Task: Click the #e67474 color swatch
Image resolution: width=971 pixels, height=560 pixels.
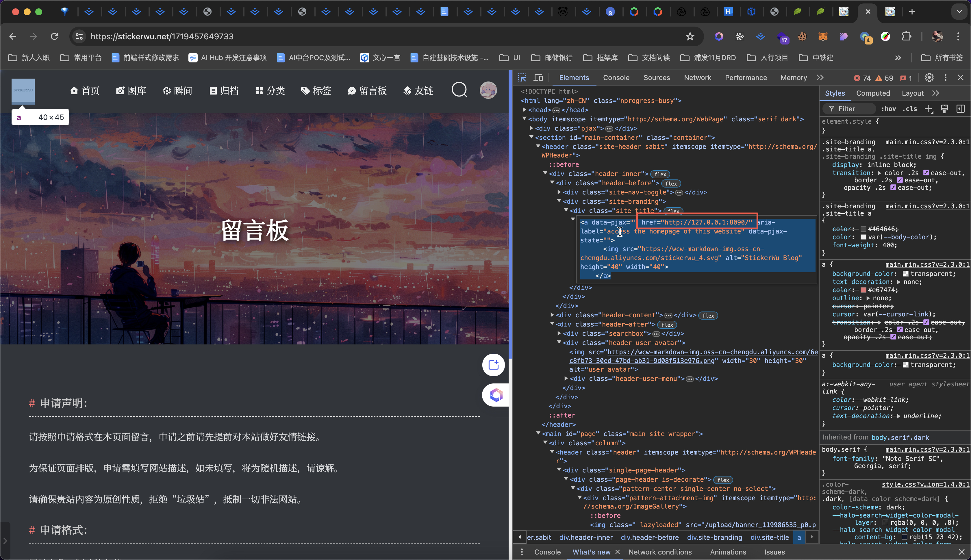Action: tap(863, 290)
